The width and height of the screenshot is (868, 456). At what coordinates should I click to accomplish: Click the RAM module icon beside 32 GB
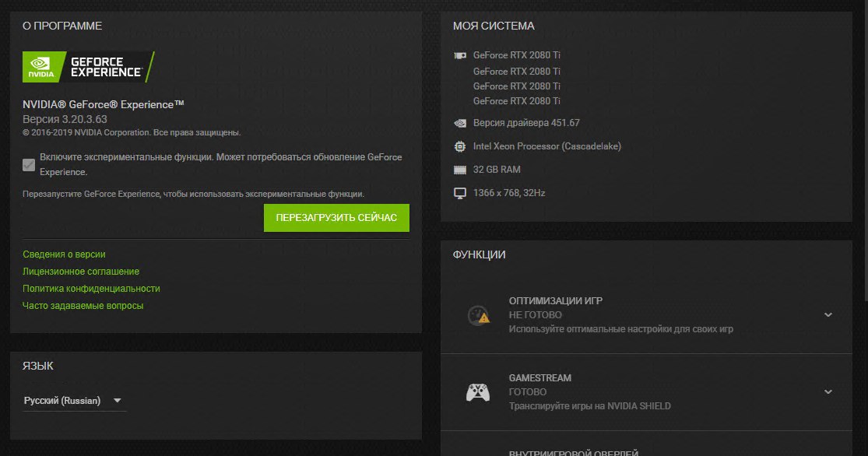460,170
